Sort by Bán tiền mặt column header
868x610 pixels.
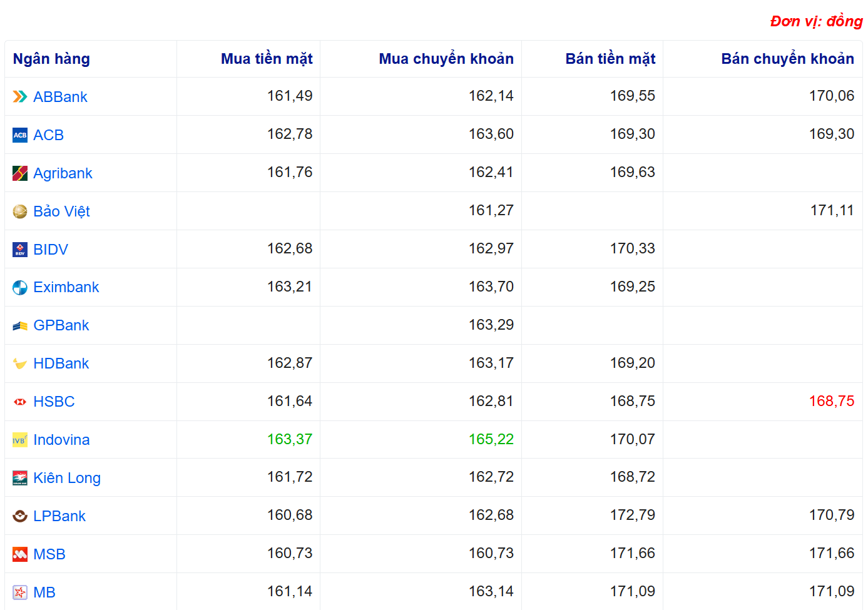pos(610,59)
